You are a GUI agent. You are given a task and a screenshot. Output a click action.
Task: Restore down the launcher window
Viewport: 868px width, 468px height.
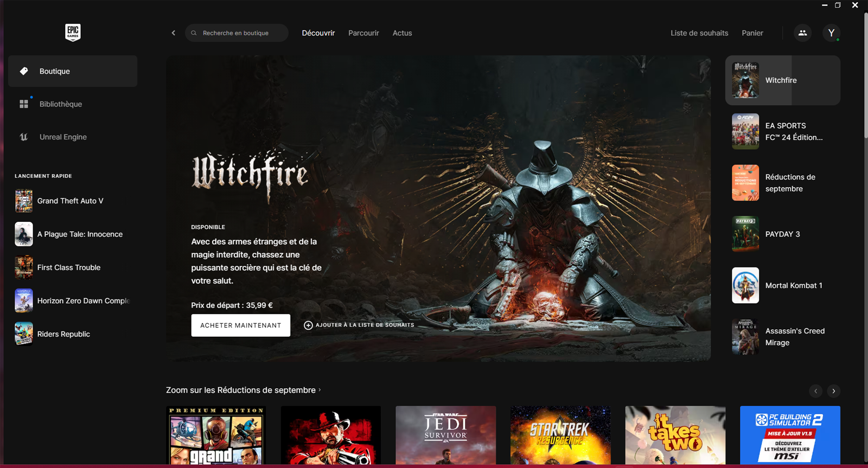838,5
